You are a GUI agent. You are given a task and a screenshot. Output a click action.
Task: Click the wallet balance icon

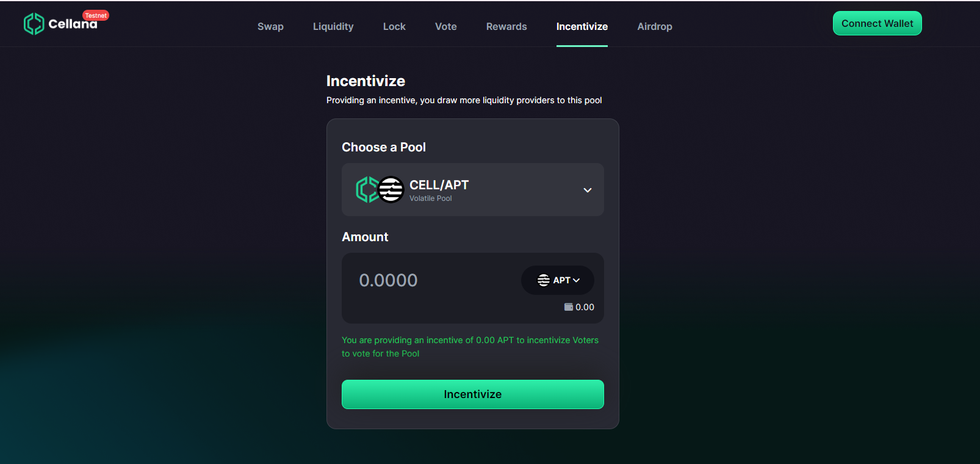click(x=569, y=307)
